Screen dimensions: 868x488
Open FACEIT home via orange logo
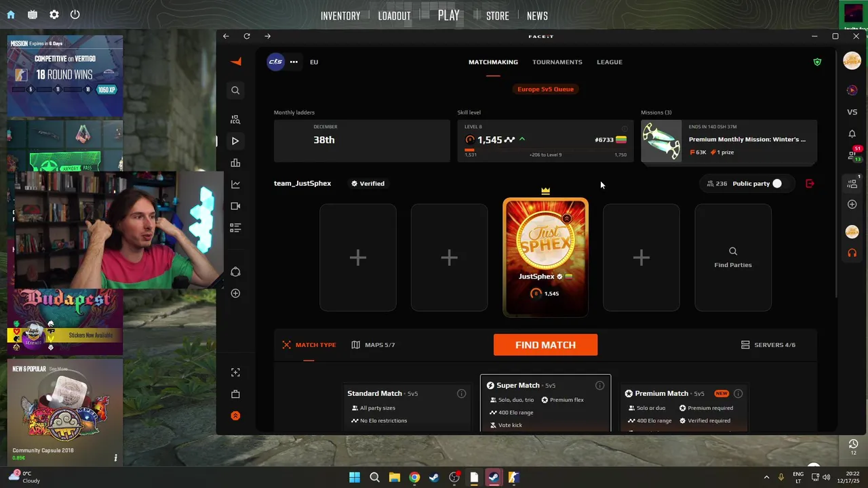pyautogui.click(x=235, y=62)
